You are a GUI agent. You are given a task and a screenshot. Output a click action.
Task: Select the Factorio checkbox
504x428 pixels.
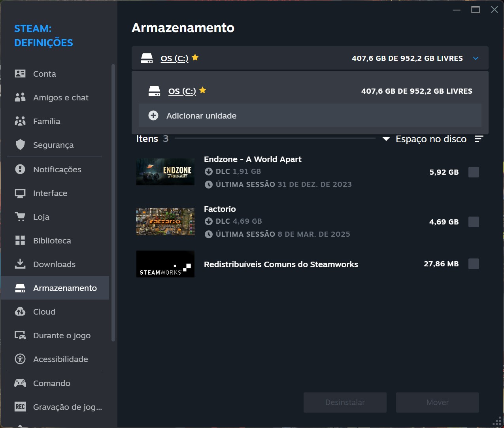474,222
